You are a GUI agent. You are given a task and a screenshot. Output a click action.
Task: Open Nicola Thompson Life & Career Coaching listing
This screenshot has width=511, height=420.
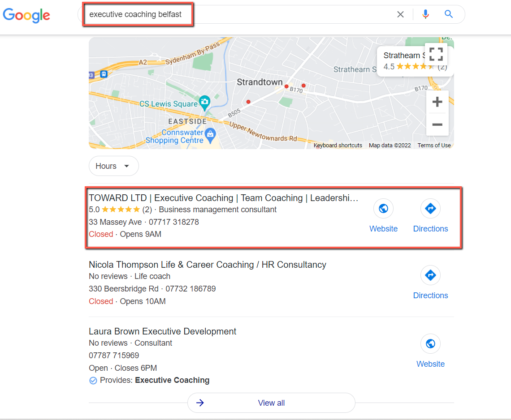click(207, 265)
